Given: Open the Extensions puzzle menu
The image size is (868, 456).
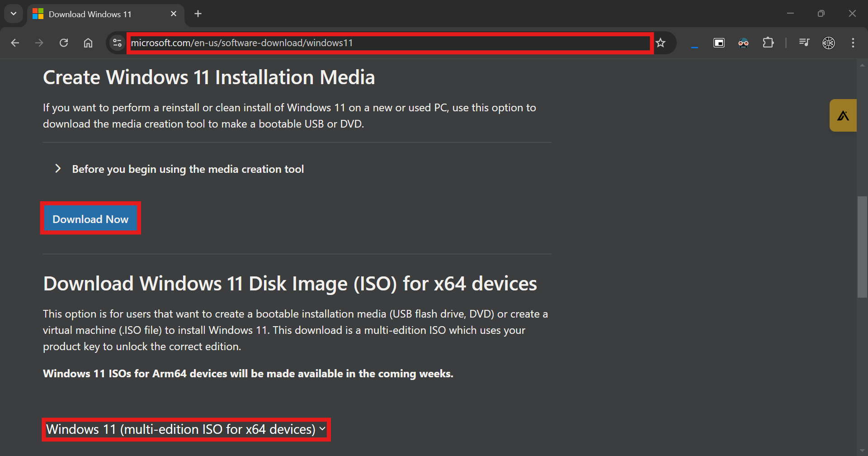Looking at the screenshot, I should (768, 43).
